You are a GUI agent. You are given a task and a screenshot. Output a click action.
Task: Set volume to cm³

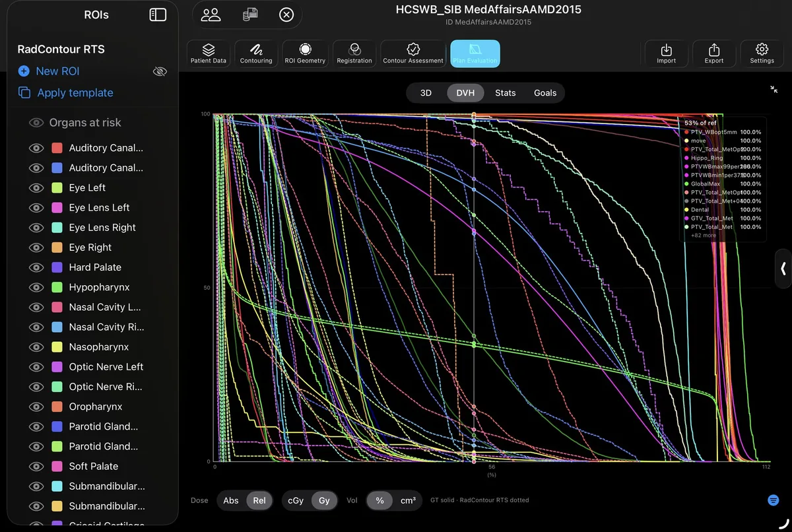[x=408, y=500]
